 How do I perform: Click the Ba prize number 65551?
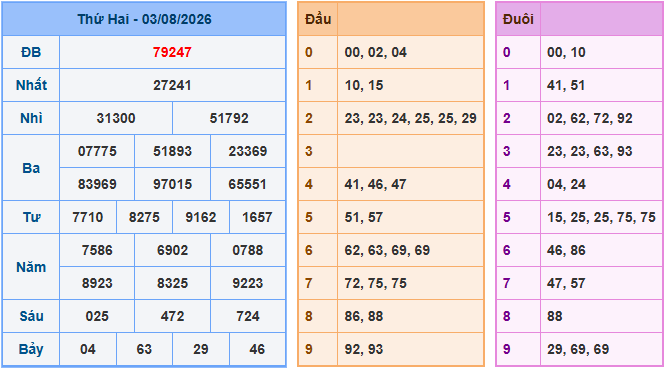tap(248, 184)
